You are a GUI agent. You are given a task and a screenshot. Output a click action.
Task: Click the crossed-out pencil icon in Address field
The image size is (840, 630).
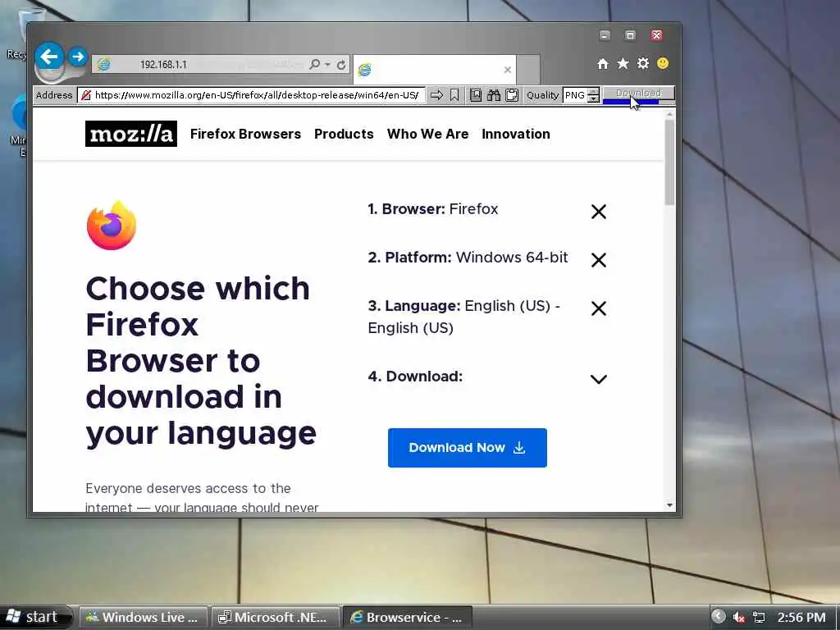85,95
